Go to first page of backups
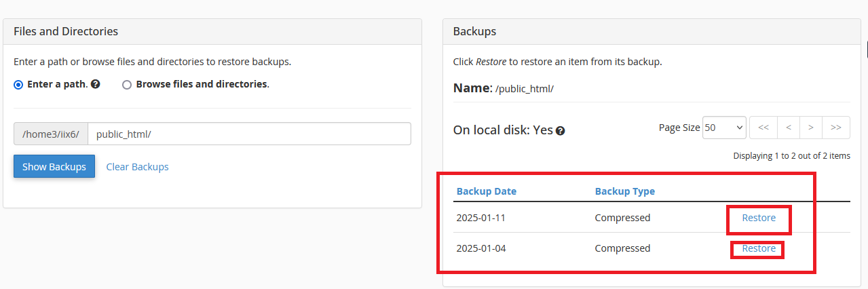Image resolution: width=868 pixels, height=289 pixels. click(763, 128)
